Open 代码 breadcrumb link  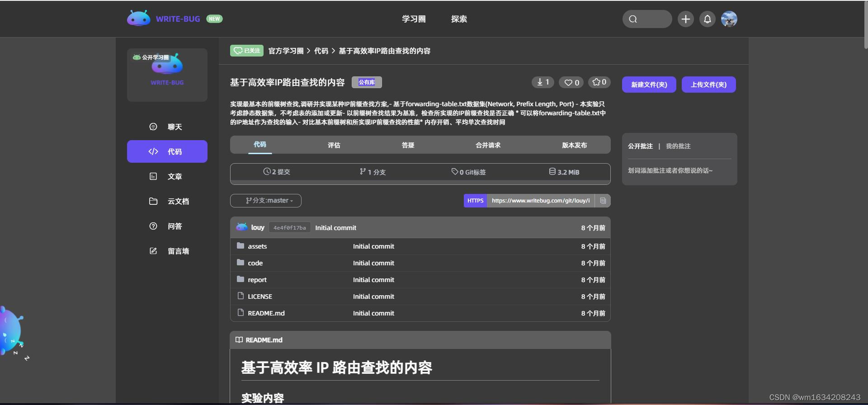[321, 51]
